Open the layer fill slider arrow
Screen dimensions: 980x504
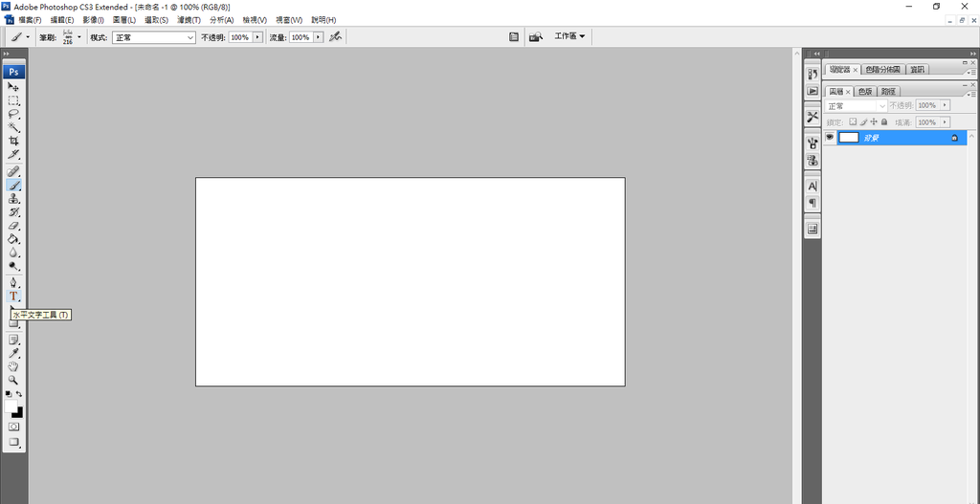[x=945, y=122]
